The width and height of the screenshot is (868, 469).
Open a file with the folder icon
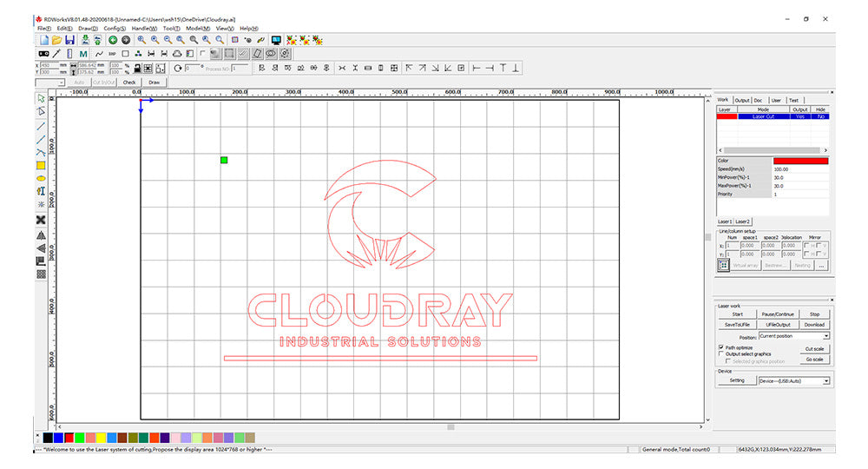coord(56,40)
